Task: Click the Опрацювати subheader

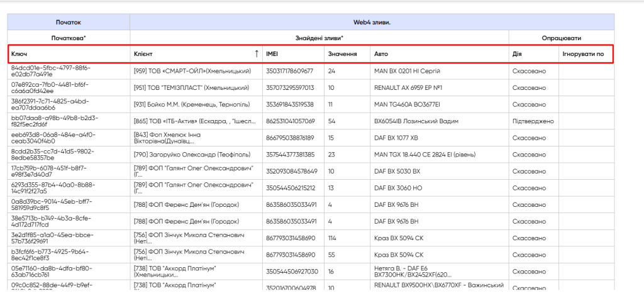Action: click(x=562, y=38)
